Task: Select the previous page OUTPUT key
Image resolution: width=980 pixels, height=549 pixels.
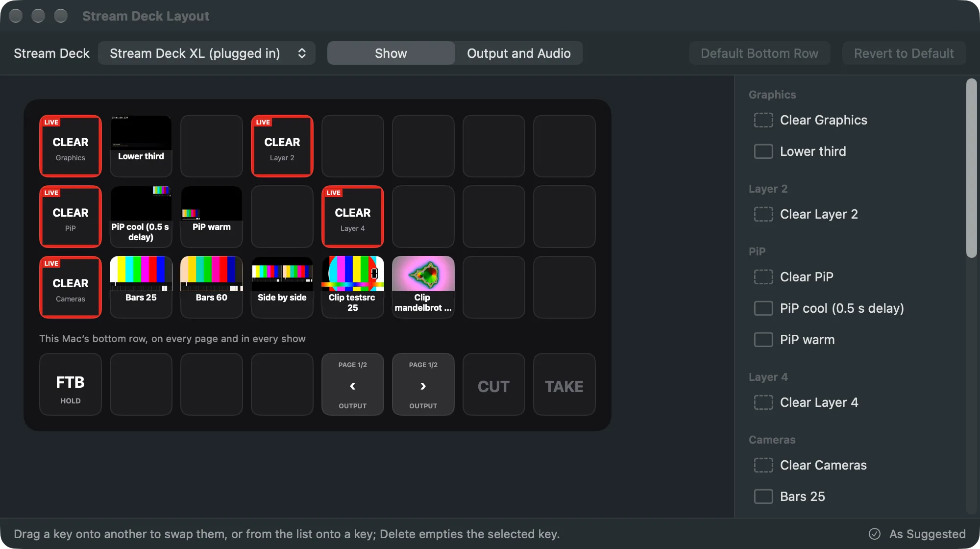Action: click(353, 384)
